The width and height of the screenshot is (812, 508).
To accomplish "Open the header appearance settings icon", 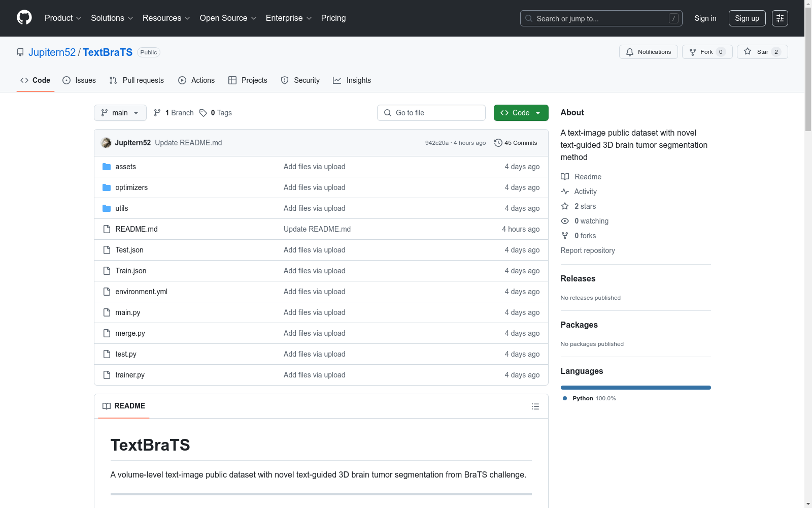I will pos(780,18).
